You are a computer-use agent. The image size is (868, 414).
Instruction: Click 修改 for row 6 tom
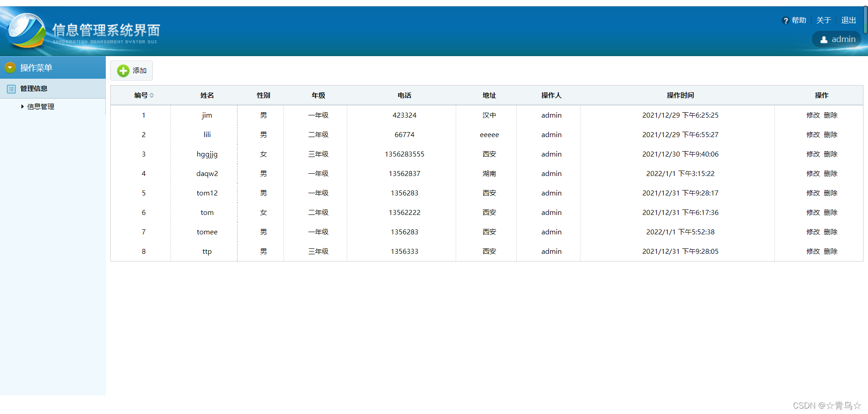[813, 213]
